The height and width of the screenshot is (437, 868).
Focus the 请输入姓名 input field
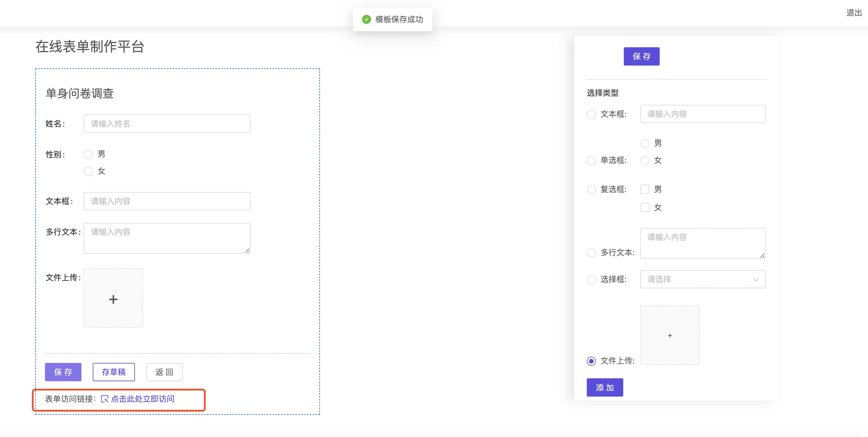coord(167,124)
